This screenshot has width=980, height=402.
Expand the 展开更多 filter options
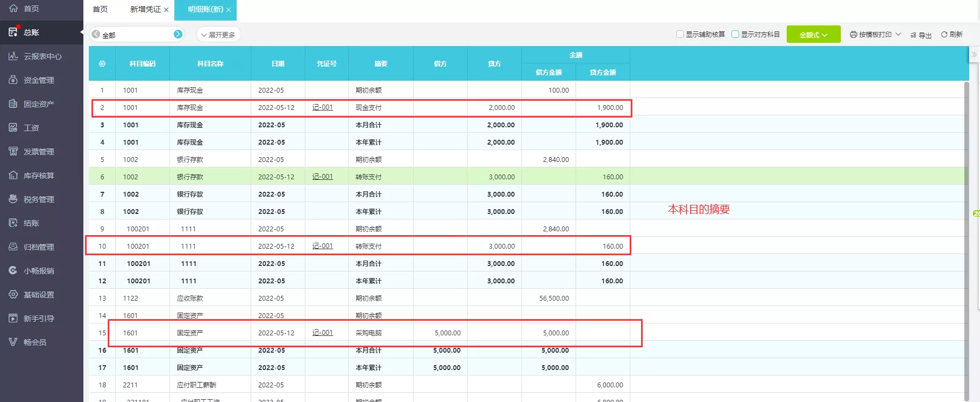[x=218, y=35]
